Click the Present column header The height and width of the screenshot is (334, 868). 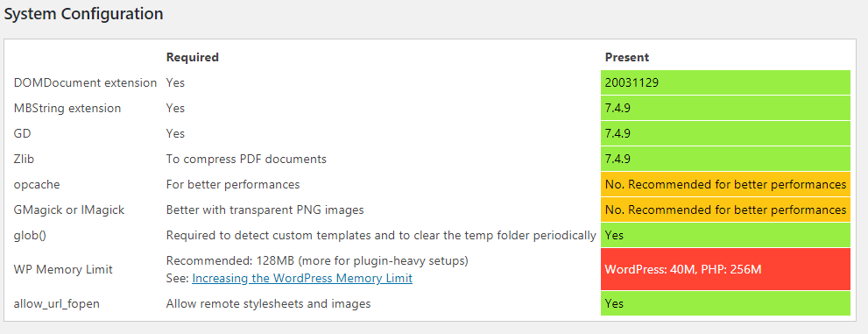[626, 57]
